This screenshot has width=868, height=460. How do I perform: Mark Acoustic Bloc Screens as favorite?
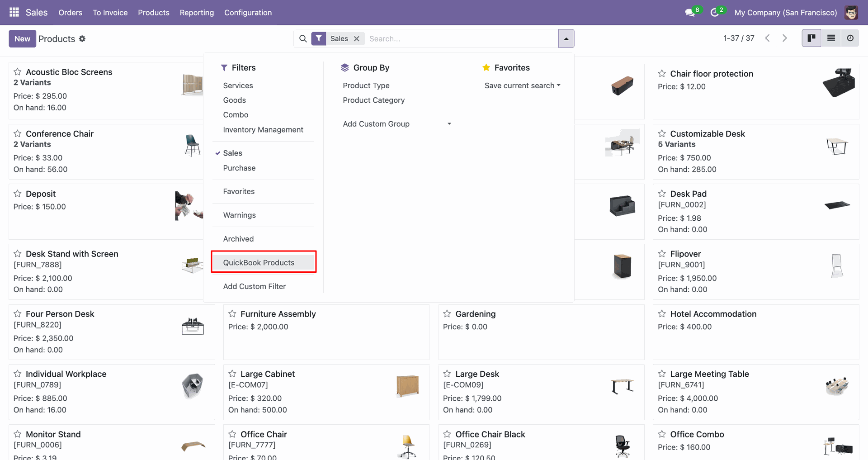18,72
